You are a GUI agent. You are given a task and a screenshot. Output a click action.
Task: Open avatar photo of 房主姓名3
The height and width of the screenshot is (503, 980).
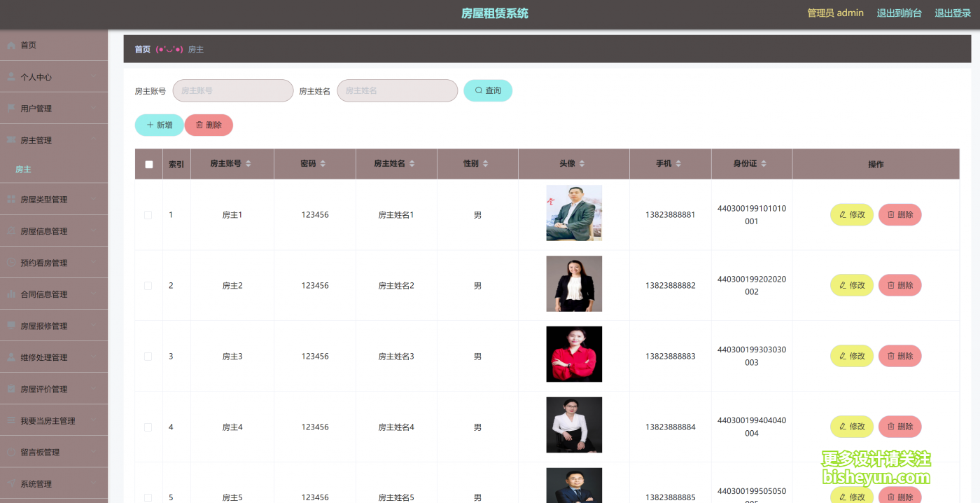pyautogui.click(x=574, y=354)
